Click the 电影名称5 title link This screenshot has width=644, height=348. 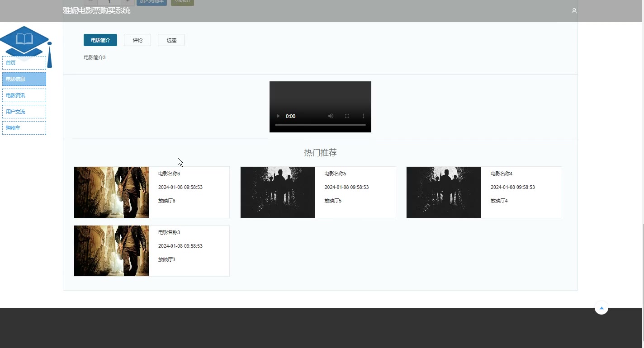[335, 174]
